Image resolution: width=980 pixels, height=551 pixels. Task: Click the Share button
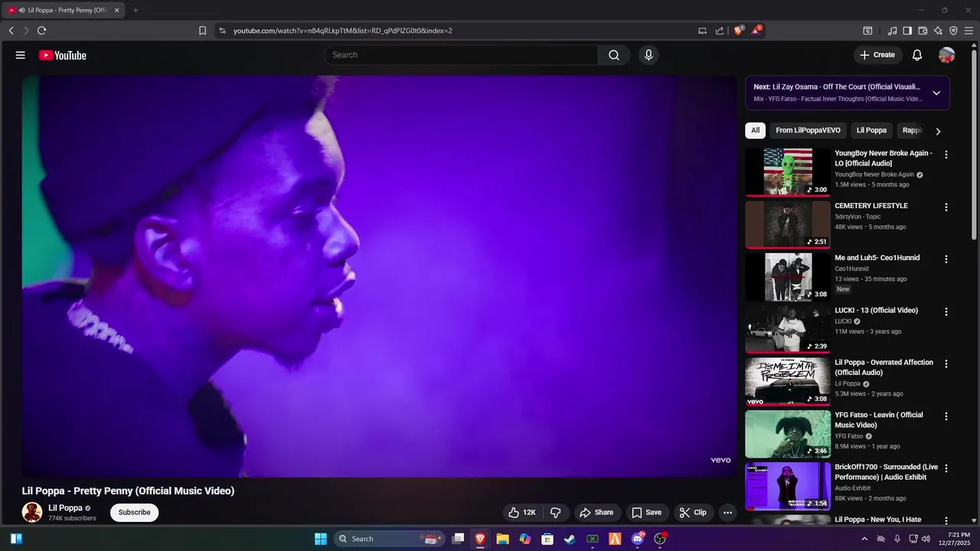(596, 513)
